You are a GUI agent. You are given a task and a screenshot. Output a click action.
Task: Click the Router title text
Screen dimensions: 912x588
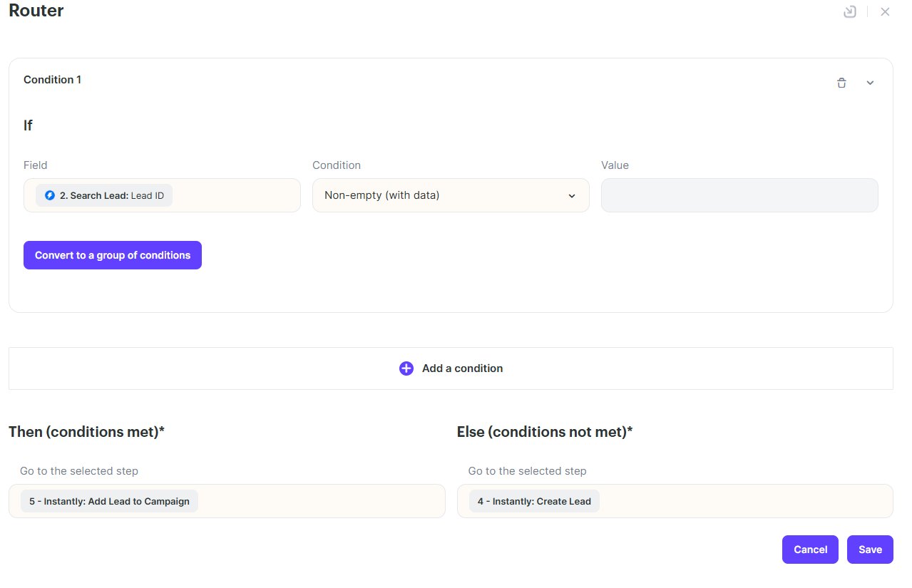pyautogui.click(x=36, y=11)
